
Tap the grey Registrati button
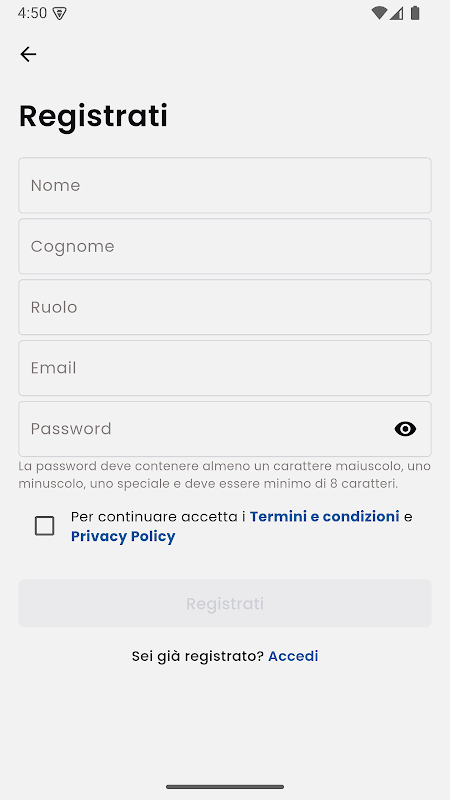[x=225, y=603]
